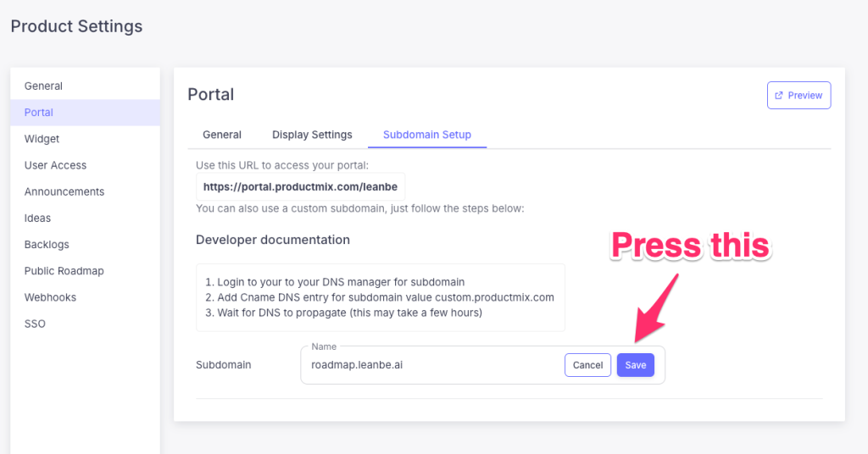Open General in the settings sidebar

43,86
